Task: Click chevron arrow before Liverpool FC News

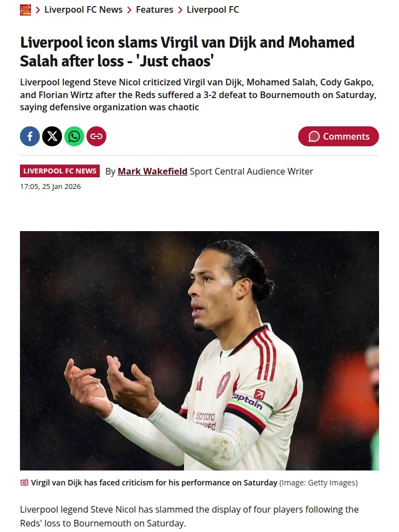Action: click(38, 10)
